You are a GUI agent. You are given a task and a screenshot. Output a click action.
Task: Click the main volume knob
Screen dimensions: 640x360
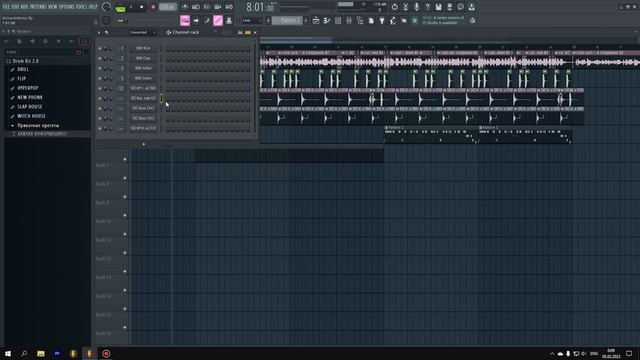[x=107, y=7]
